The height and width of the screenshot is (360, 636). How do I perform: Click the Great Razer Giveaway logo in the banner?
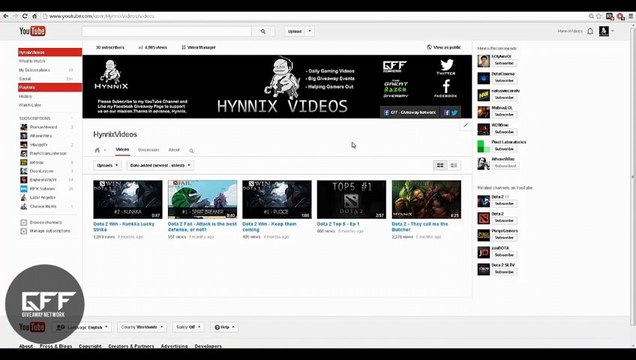[x=396, y=89]
